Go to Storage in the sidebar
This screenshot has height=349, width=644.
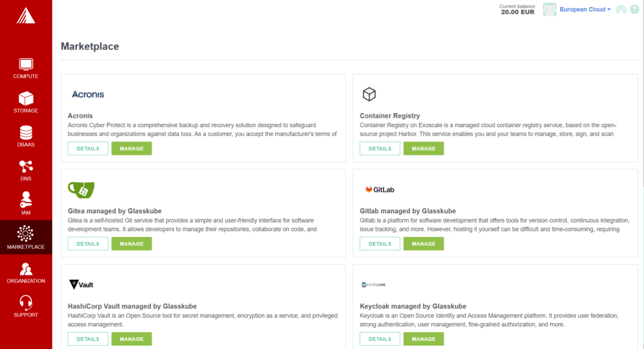point(26,102)
